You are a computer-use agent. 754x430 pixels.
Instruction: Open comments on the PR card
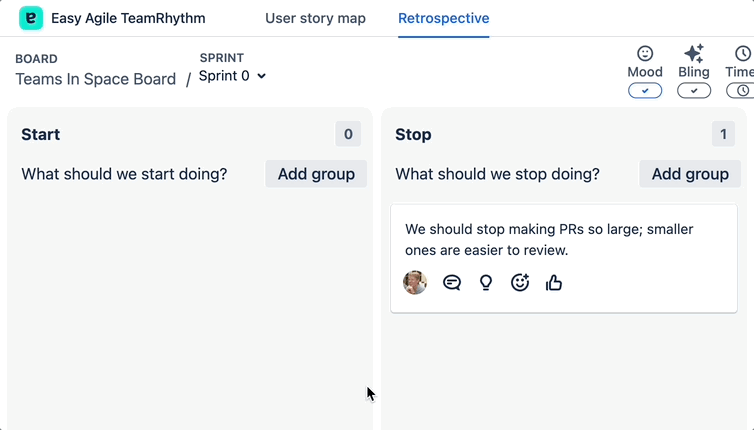[452, 283]
